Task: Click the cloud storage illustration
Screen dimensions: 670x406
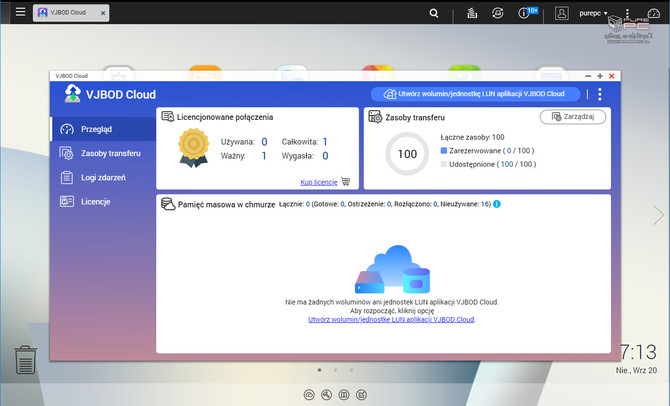Action: coord(392,269)
